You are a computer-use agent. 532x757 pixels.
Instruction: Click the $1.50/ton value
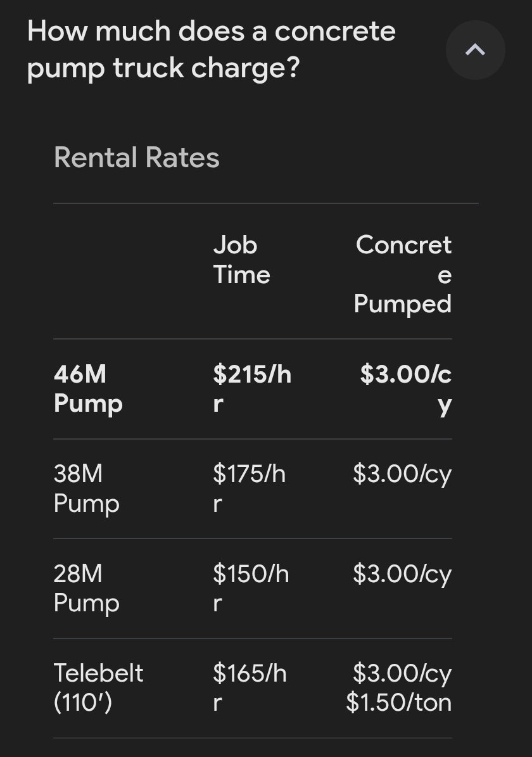399,703
